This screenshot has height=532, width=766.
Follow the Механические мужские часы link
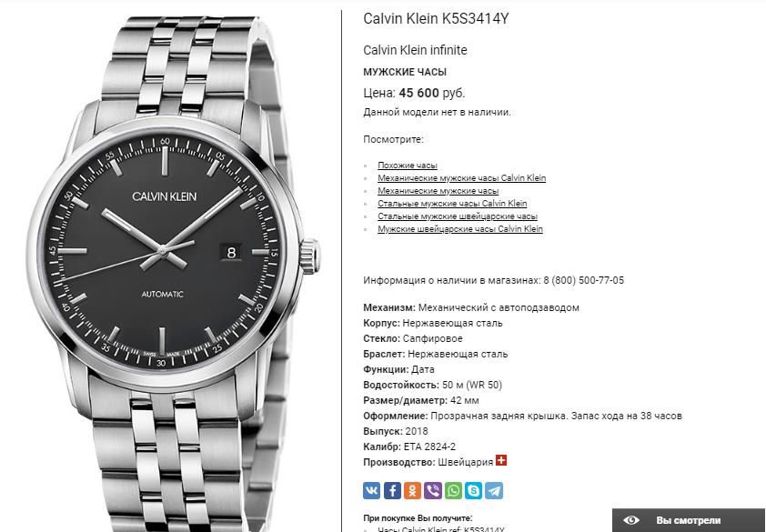438,191
